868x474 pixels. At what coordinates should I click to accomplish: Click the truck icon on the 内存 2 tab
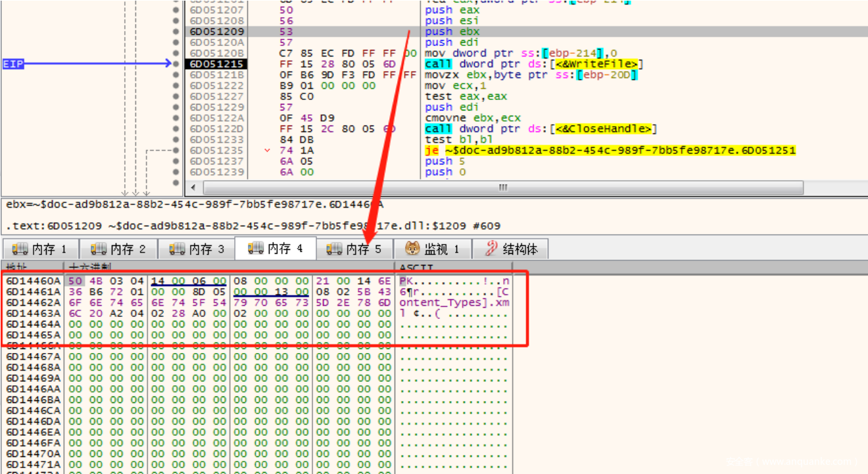99,249
